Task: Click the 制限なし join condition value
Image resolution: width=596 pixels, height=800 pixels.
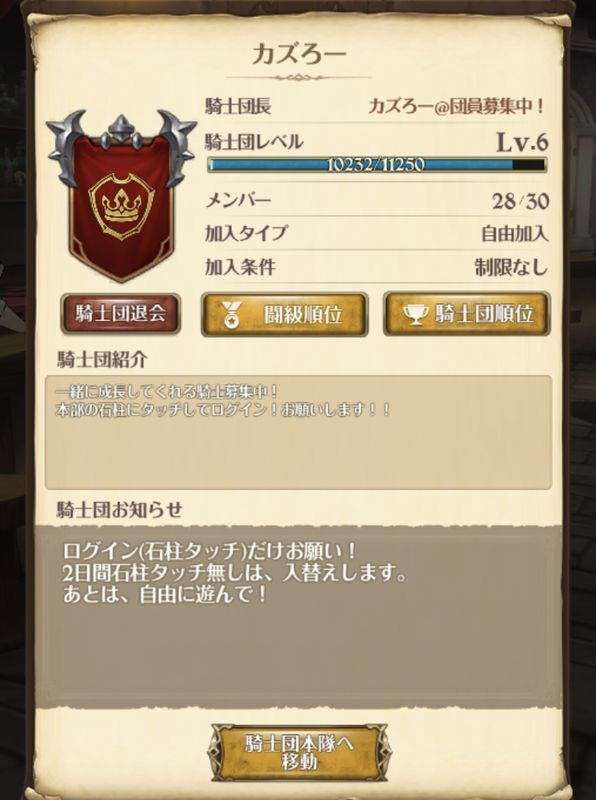Action: 511,267
